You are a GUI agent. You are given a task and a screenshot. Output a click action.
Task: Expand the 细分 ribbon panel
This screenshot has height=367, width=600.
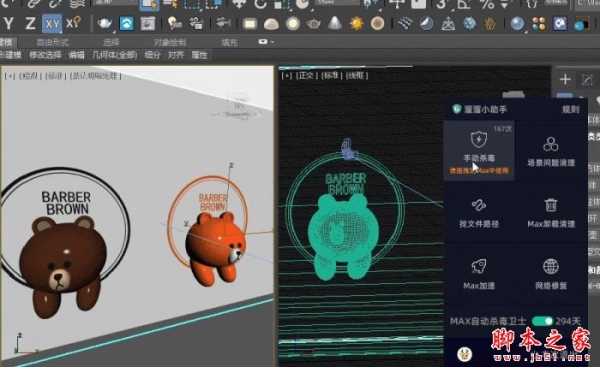[x=152, y=55]
